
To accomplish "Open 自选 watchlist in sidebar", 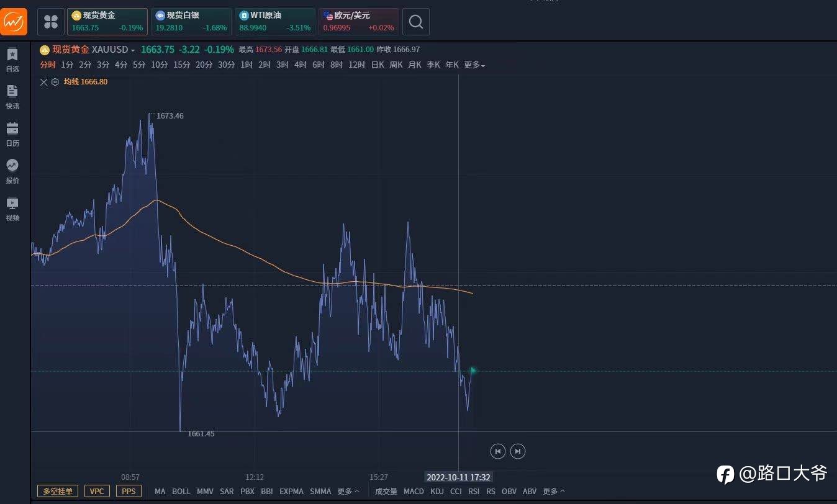I will [12, 60].
